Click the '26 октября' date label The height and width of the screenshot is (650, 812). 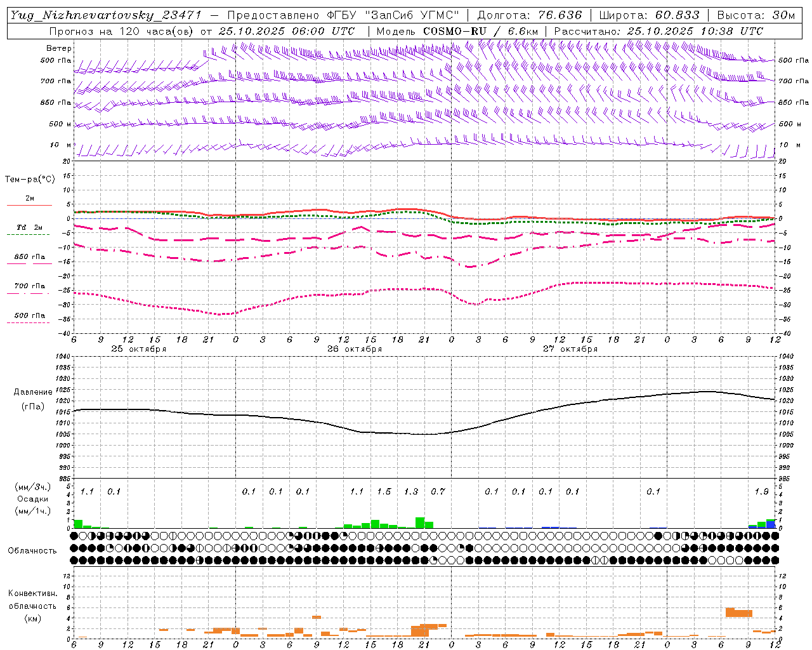tap(355, 349)
